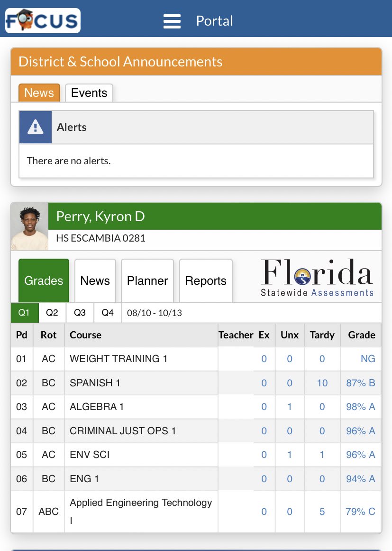Image resolution: width=392 pixels, height=551 pixels.
Task: Click the tardy count 10 for Spanish 1
Action: tap(322, 383)
